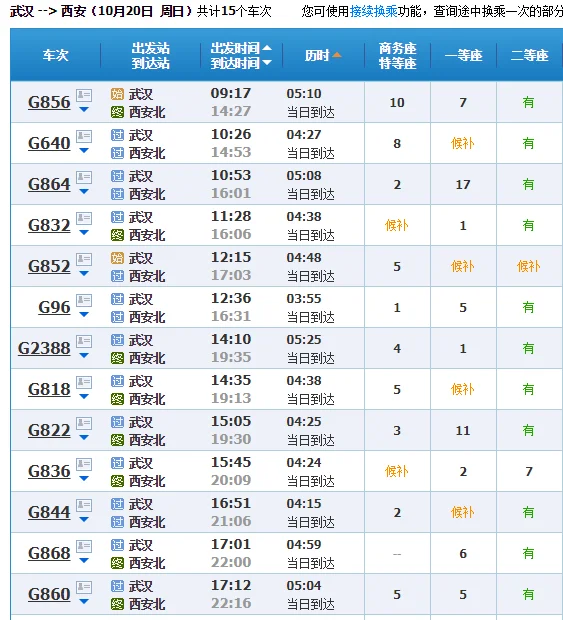
Task: Click duration 03:55 for G96
Action: (x=304, y=299)
